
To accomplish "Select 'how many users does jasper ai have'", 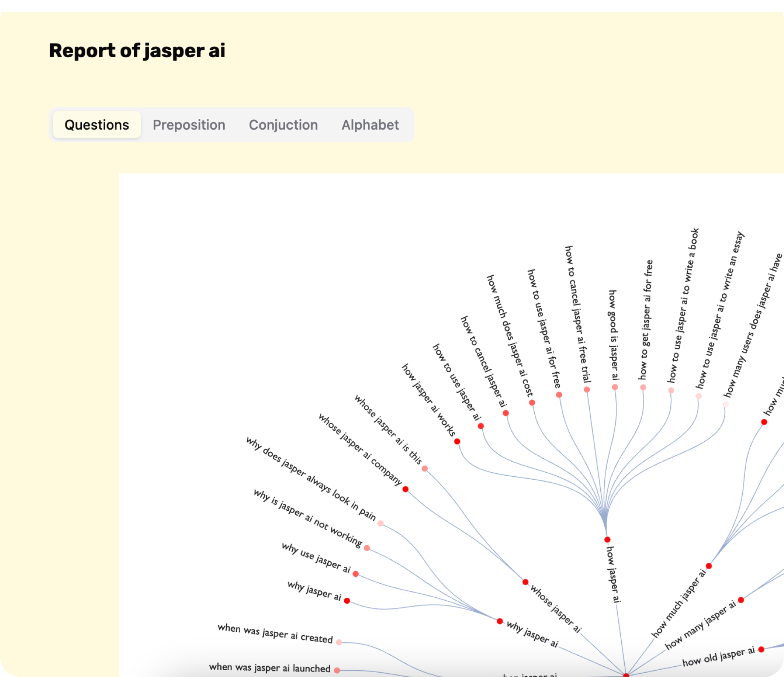I will click(753, 325).
